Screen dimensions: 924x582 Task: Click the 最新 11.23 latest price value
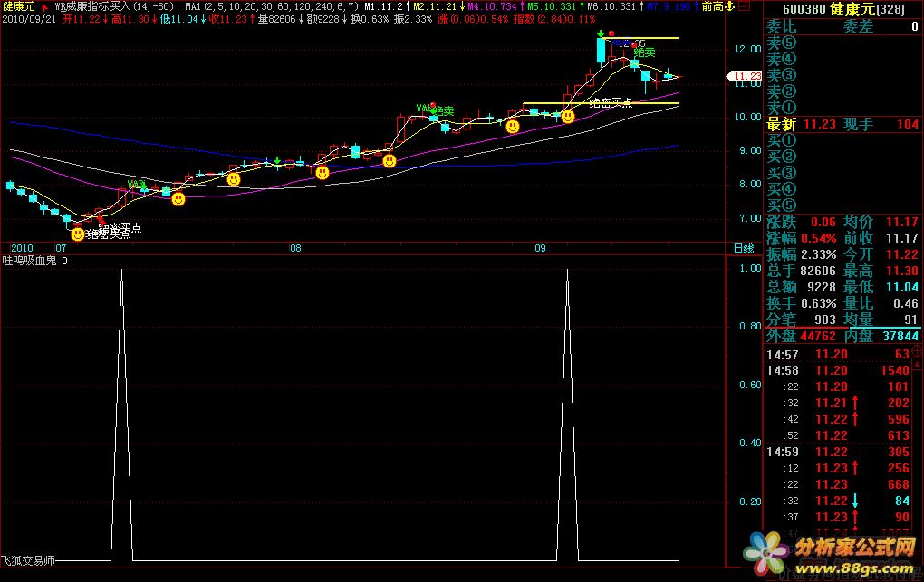(x=820, y=124)
